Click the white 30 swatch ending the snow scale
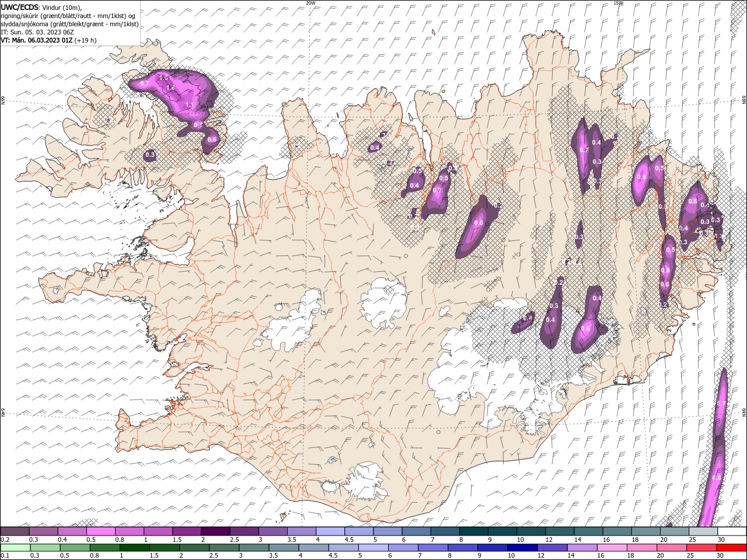This screenshot has width=747, height=560. [x=732, y=531]
